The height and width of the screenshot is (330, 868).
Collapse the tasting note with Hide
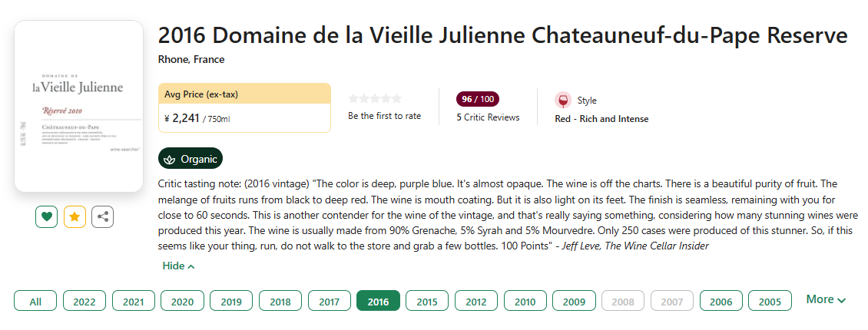[x=178, y=266]
